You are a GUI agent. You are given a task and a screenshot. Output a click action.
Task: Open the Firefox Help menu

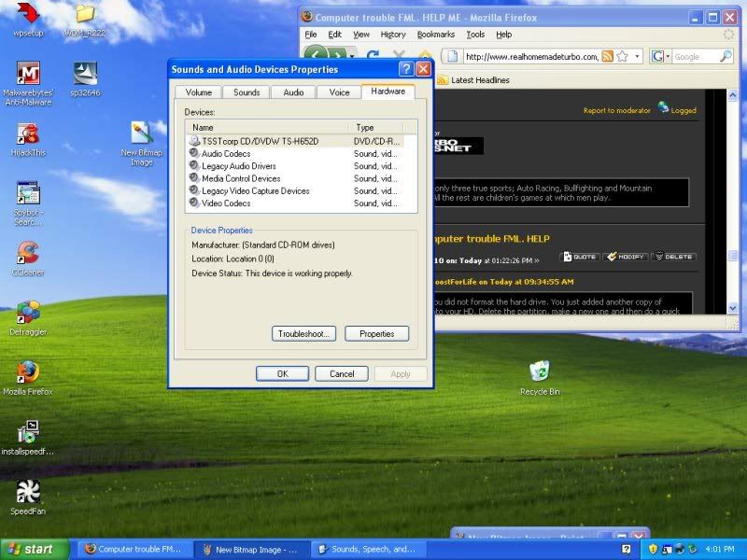[503, 35]
